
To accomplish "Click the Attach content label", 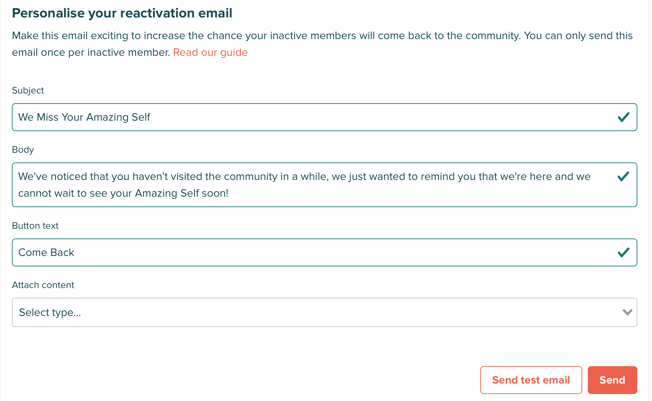I will point(43,285).
